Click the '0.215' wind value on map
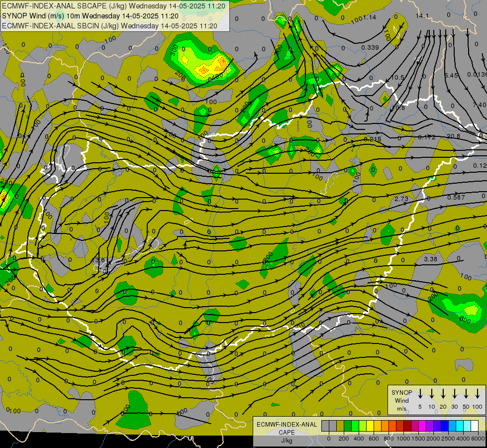This screenshot has width=487, height=448. tap(373, 139)
